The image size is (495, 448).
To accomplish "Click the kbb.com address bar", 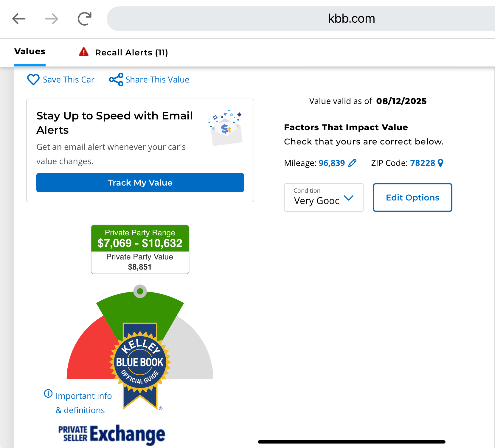I will [300, 19].
